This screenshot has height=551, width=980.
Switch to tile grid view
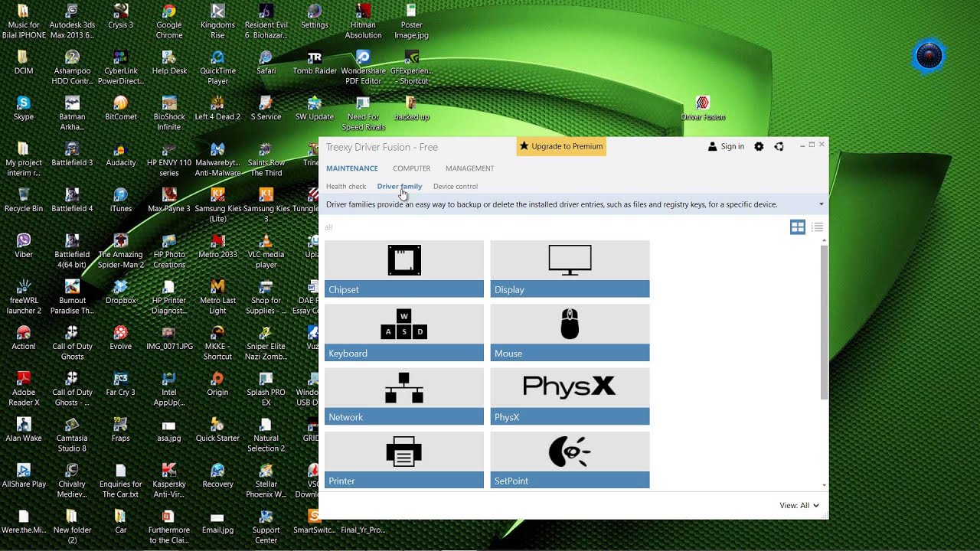[798, 227]
